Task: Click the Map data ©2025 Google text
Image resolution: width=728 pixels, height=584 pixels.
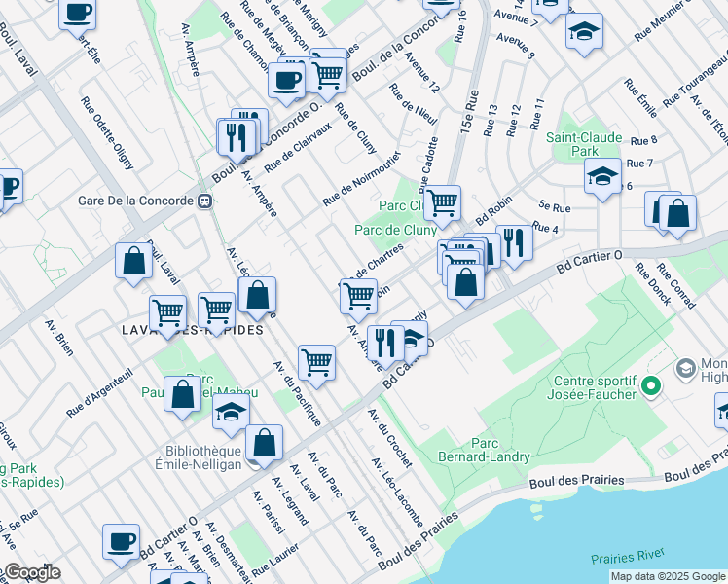Action: tap(668, 576)
